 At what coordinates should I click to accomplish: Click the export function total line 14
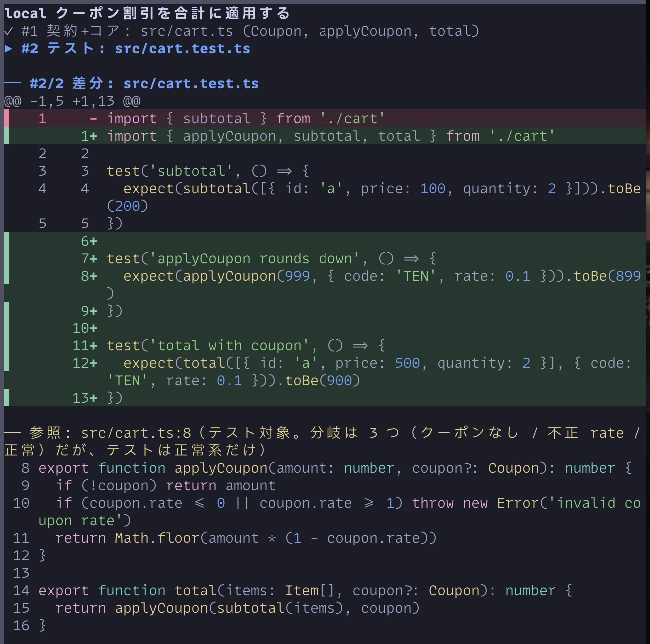(x=306, y=591)
